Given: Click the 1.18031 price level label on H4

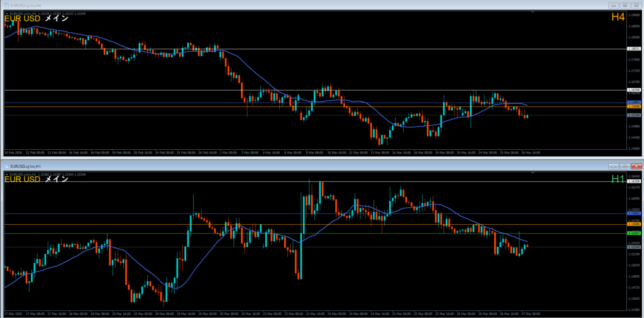Looking at the screenshot, I should point(634,48).
